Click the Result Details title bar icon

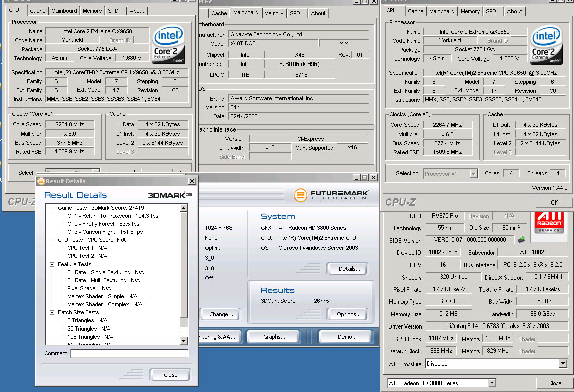(x=41, y=181)
